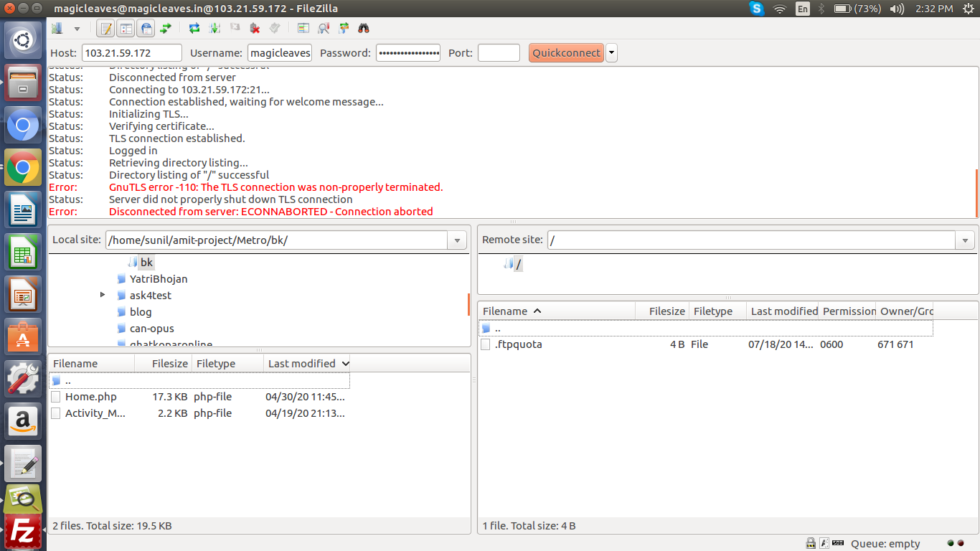Click the disconnect from server icon
This screenshot has height=551, width=980.
pos(255,29)
